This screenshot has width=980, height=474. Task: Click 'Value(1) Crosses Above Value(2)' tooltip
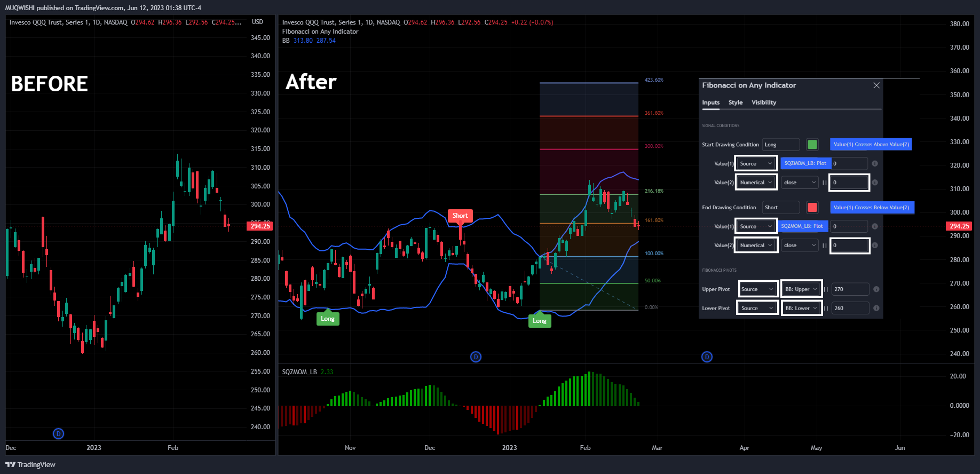pos(871,145)
